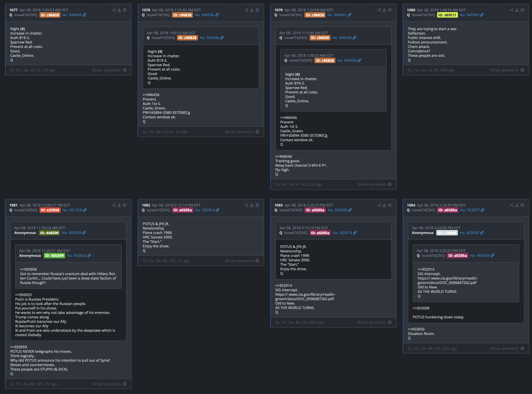This screenshot has height=394, width=532.
Task: Click the share icon on post 1079
Action: (379, 10)
